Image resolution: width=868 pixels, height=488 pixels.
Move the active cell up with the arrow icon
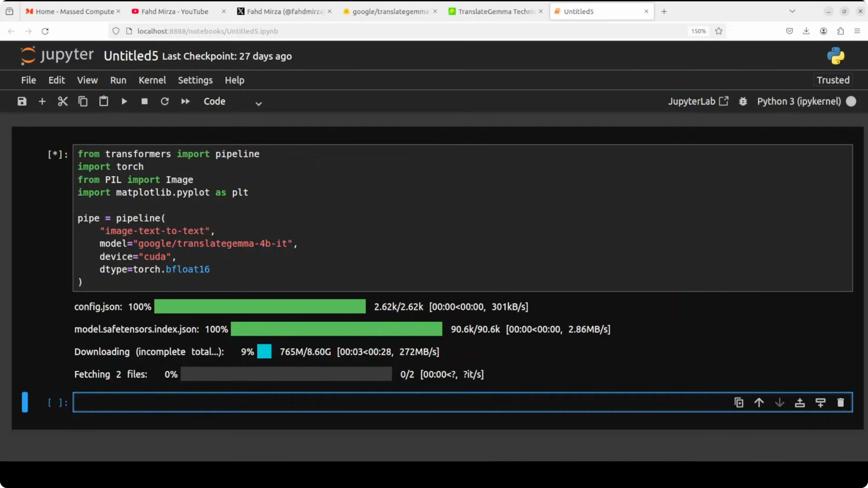pos(759,402)
